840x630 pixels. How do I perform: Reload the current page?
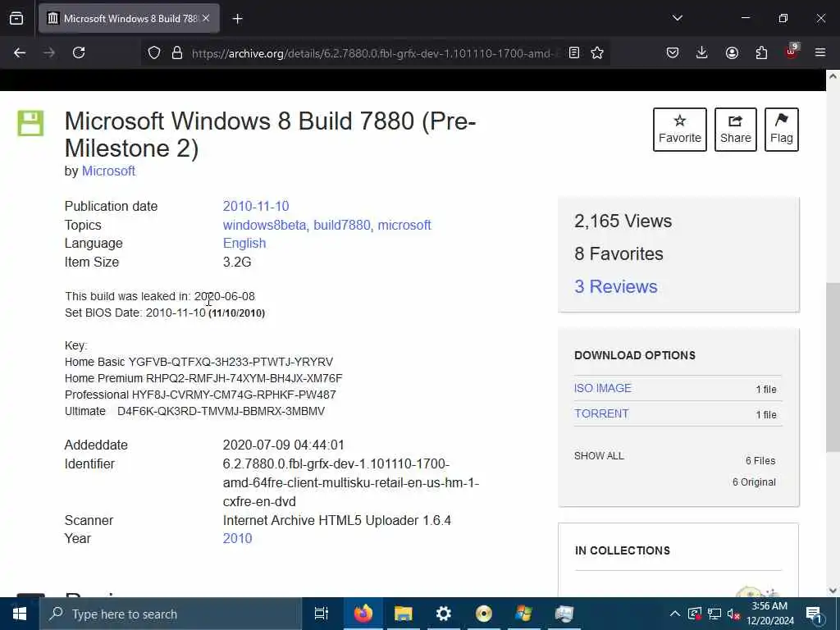(x=79, y=52)
